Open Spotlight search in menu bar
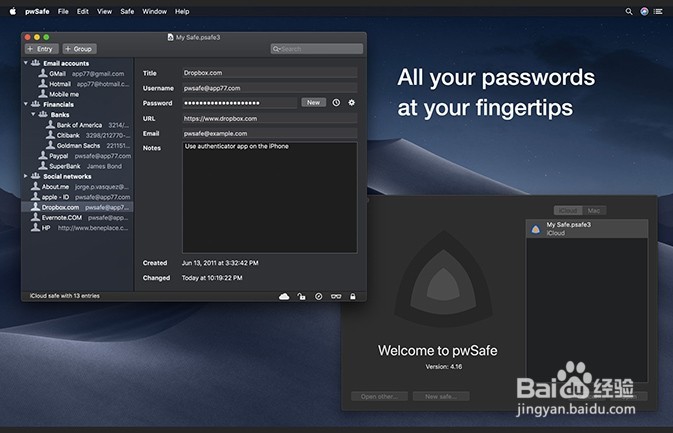673x433 pixels. click(629, 12)
